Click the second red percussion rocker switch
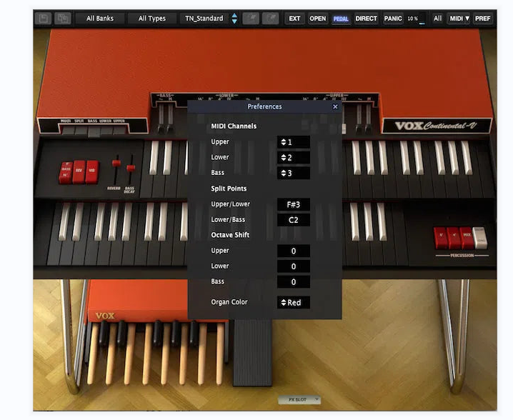The height and width of the screenshot is (420, 513). 454,237
